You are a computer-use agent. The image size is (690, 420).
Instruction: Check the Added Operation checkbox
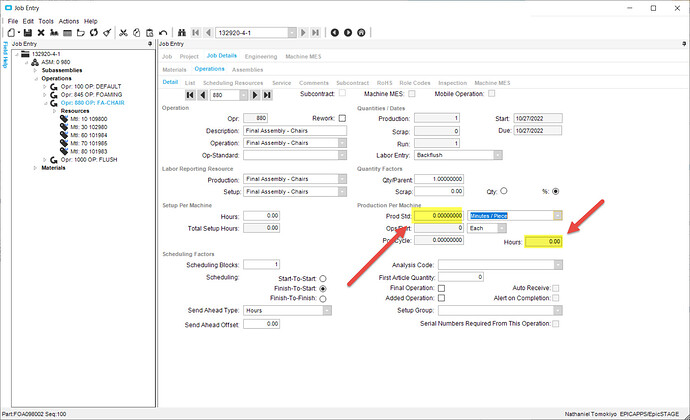click(441, 298)
